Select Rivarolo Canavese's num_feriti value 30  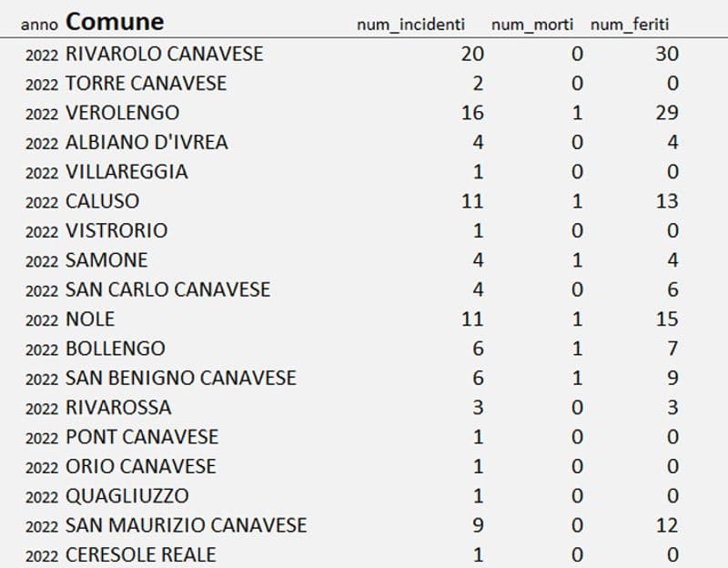[x=666, y=54]
